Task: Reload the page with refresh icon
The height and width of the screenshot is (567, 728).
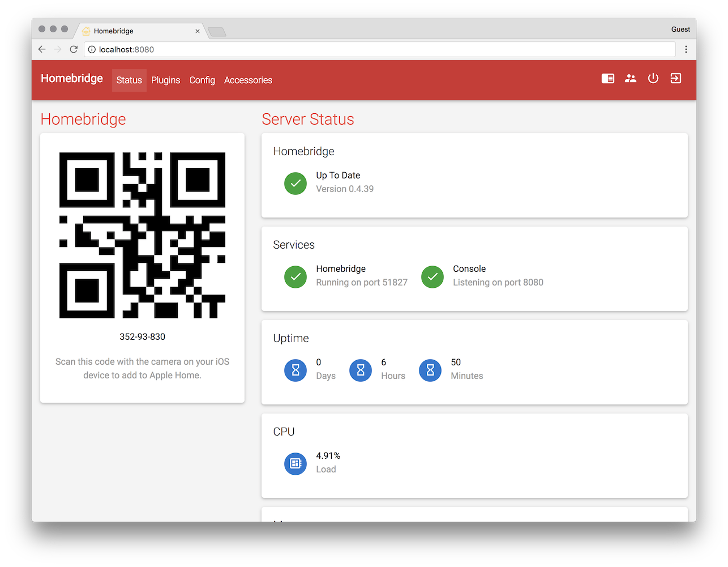Action: tap(74, 49)
